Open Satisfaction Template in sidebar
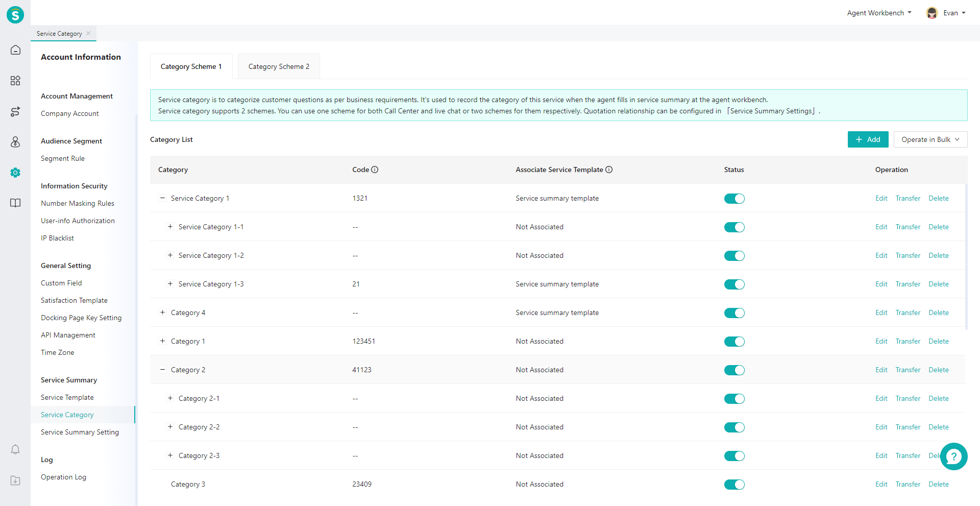This screenshot has width=980, height=506. (x=74, y=300)
